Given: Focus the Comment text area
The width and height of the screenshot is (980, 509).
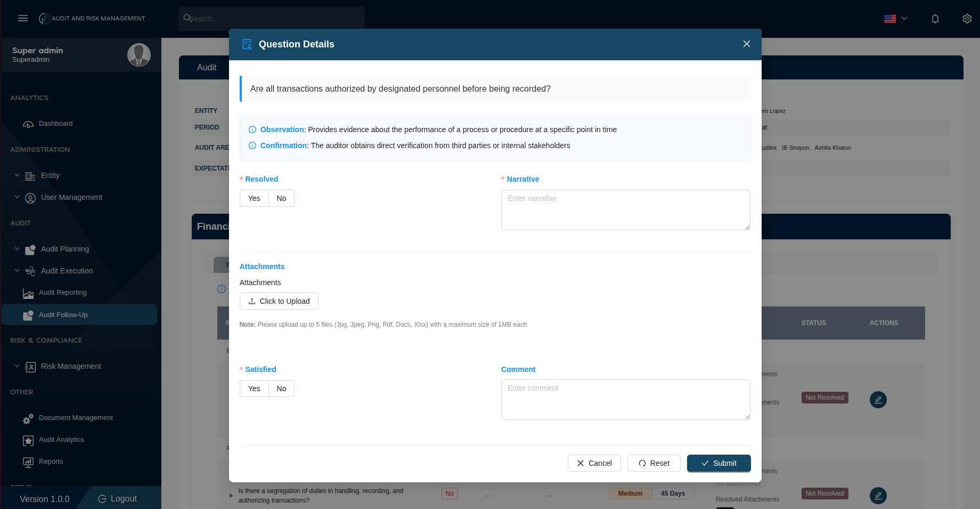Looking at the screenshot, I should click(625, 400).
